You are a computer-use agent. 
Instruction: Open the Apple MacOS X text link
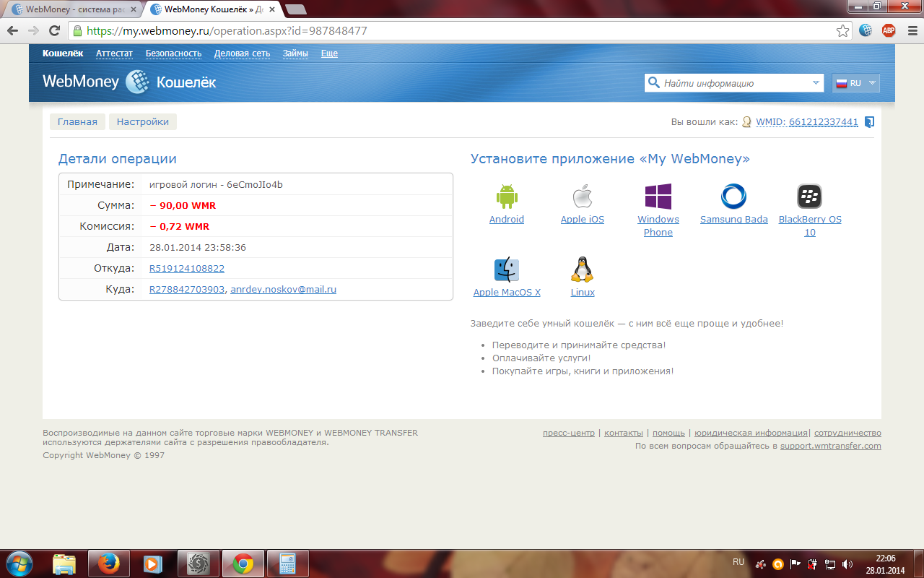coord(507,293)
